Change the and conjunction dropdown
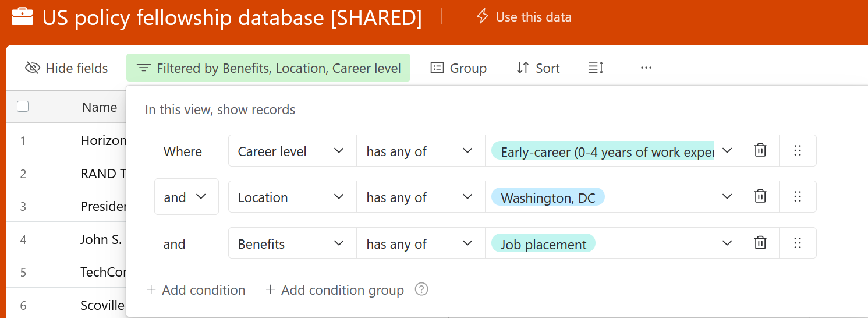The height and width of the screenshot is (318, 868). pos(186,197)
